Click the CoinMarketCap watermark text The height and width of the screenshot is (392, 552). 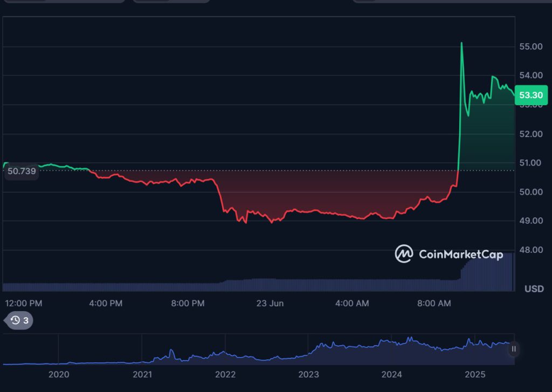coord(460,255)
